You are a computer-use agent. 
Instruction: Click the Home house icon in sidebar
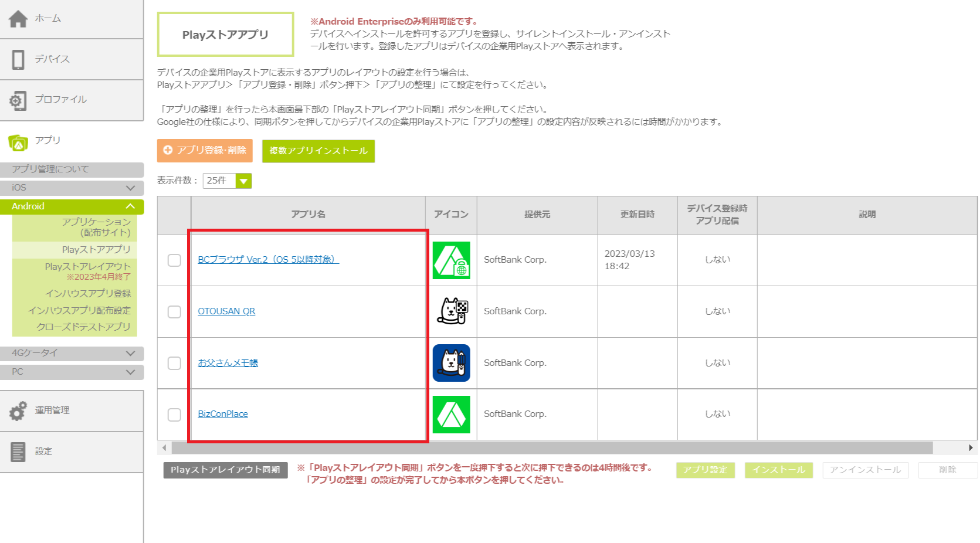point(18,19)
